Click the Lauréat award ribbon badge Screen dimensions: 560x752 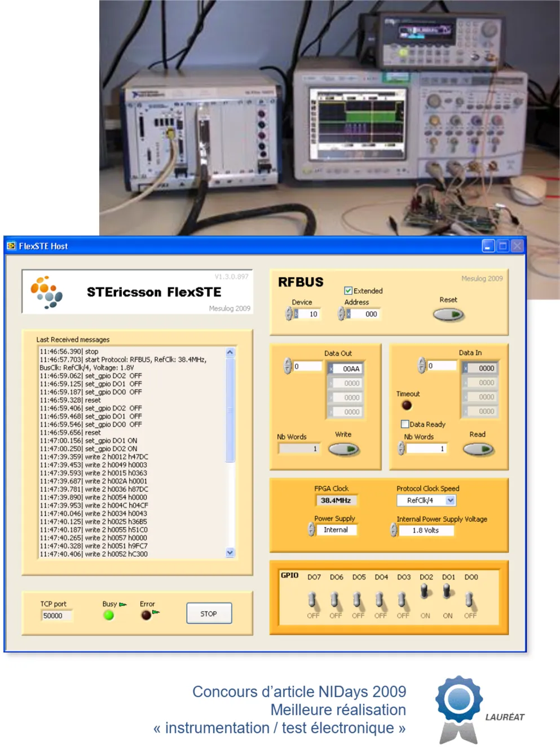click(458, 709)
